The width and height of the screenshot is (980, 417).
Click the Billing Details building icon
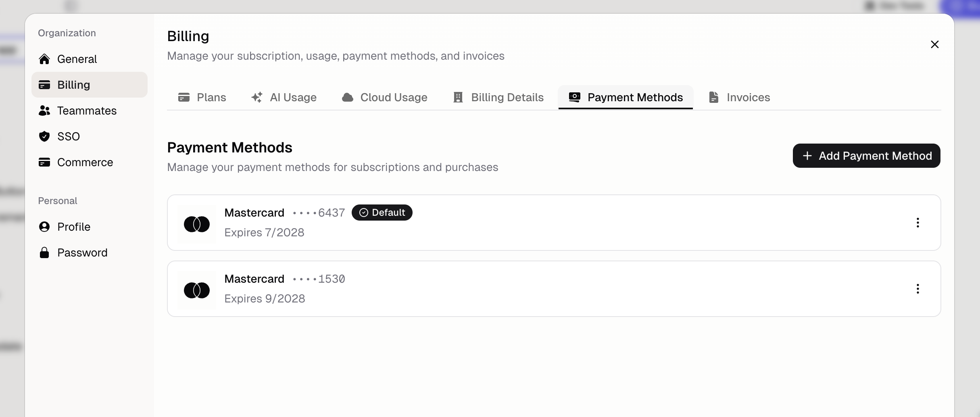(458, 97)
